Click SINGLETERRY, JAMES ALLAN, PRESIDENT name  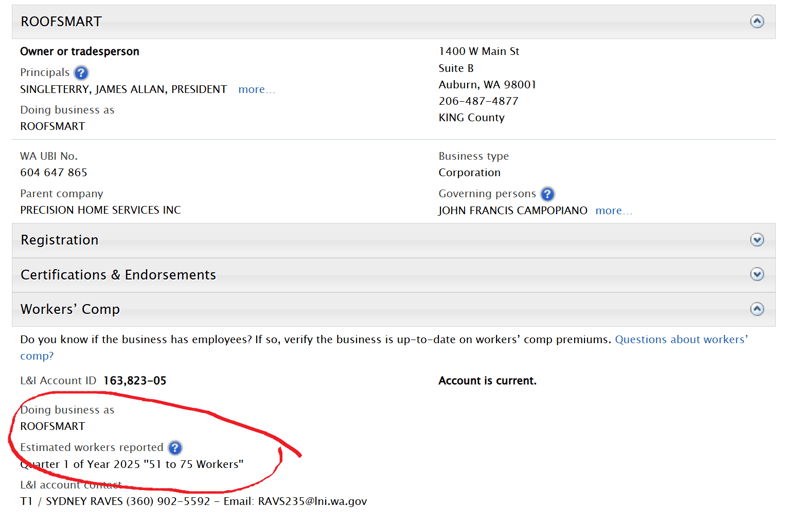coord(123,89)
